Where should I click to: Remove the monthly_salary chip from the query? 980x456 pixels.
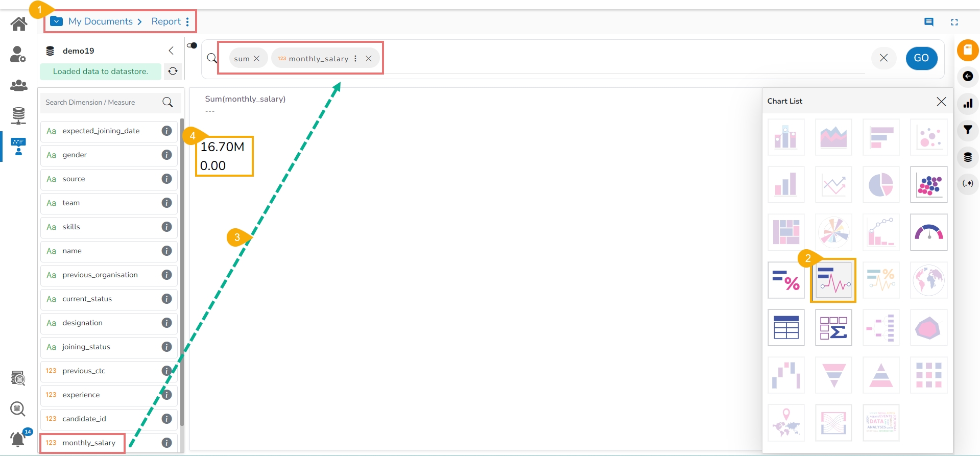(369, 59)
